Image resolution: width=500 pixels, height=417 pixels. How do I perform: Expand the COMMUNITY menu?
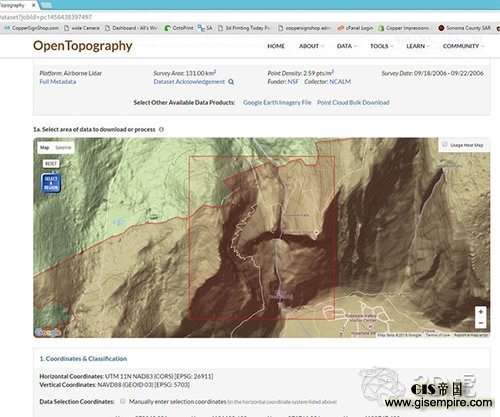463,46
